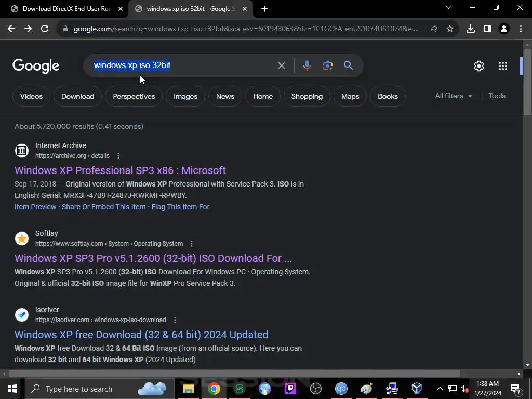
Task: Click the taskbar search box
Action: [99, 389]
